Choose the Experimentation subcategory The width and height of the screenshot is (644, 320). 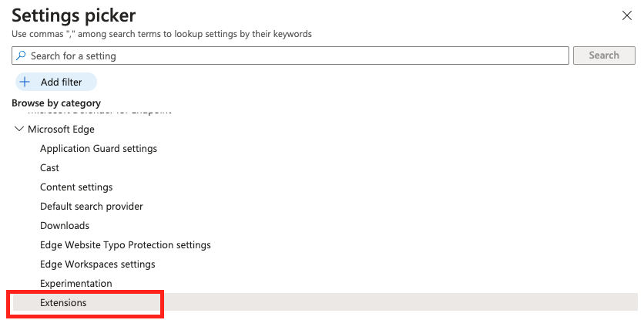click(x=76, y=284)
